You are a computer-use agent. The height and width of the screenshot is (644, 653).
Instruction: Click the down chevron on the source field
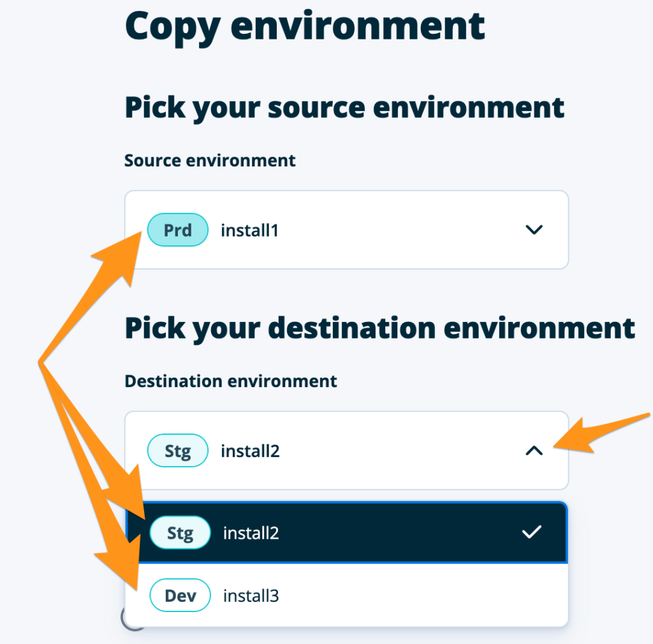[x=534, y=230]
